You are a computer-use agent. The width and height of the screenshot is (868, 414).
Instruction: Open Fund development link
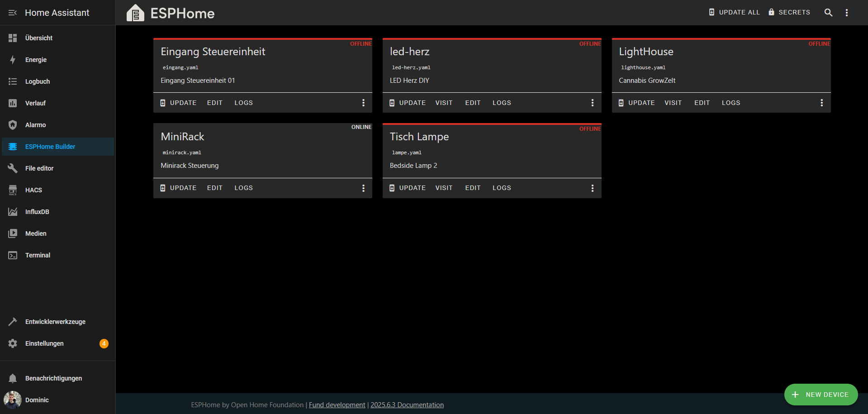[x=337, y=405]
